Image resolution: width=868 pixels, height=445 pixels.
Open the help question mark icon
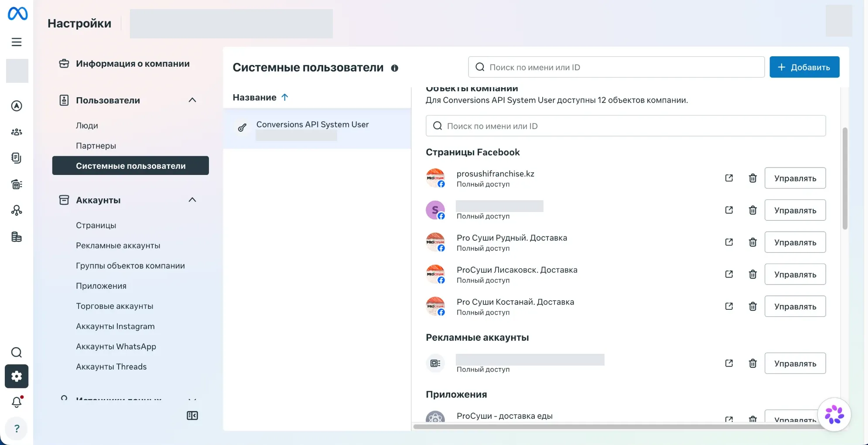point(17,428)
